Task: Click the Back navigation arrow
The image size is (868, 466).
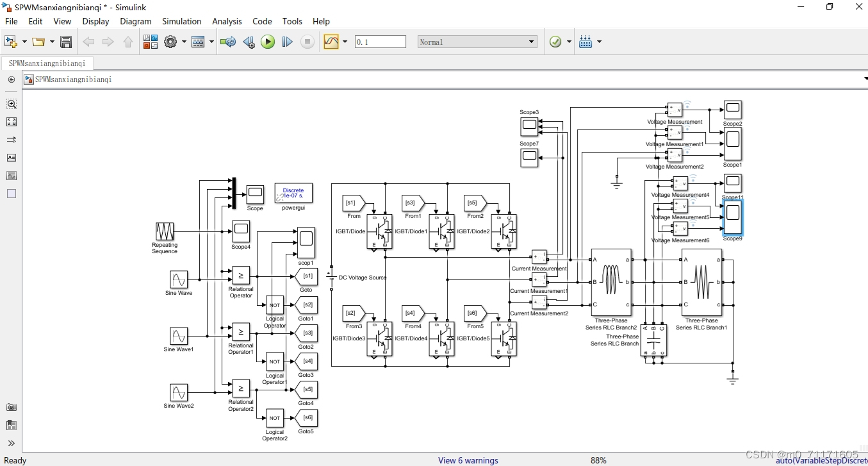Action: pos(88,42)
